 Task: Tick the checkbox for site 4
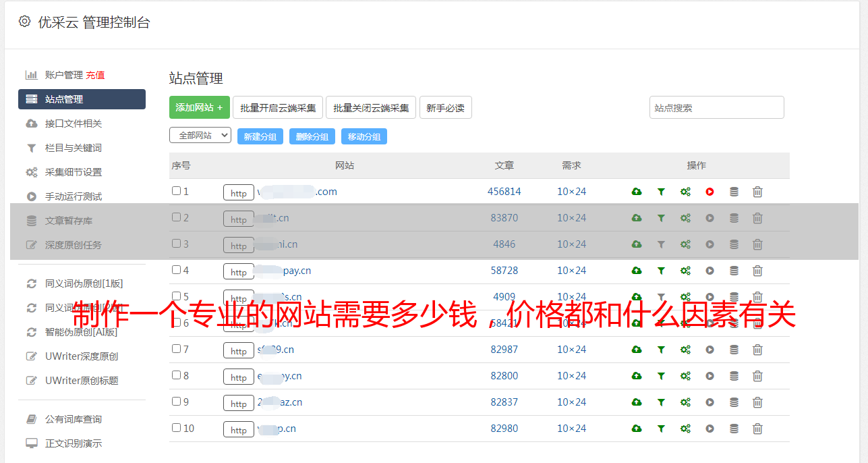coord(176,270)
